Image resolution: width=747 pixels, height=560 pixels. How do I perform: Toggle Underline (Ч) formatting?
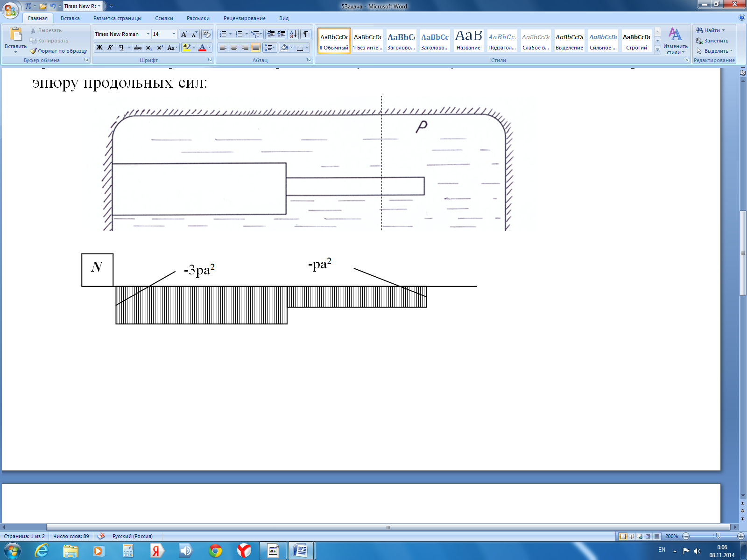pyautogui.click(x=121, y=48)
